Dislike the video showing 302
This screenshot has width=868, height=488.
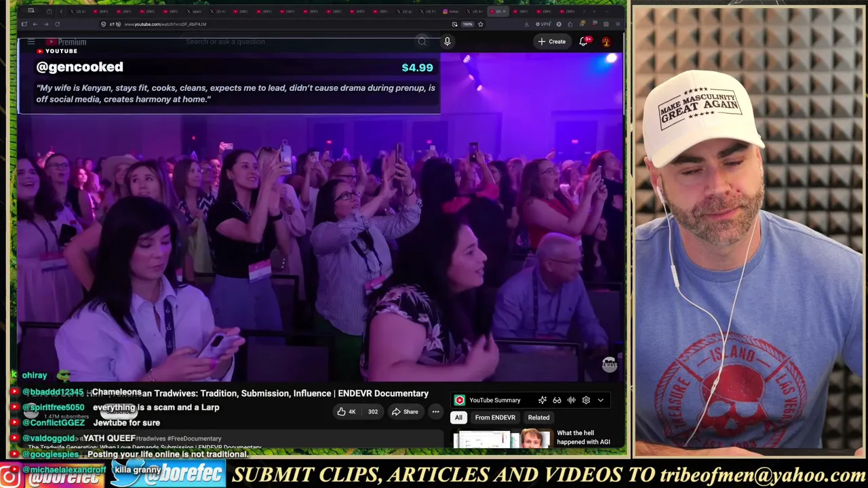372,411
